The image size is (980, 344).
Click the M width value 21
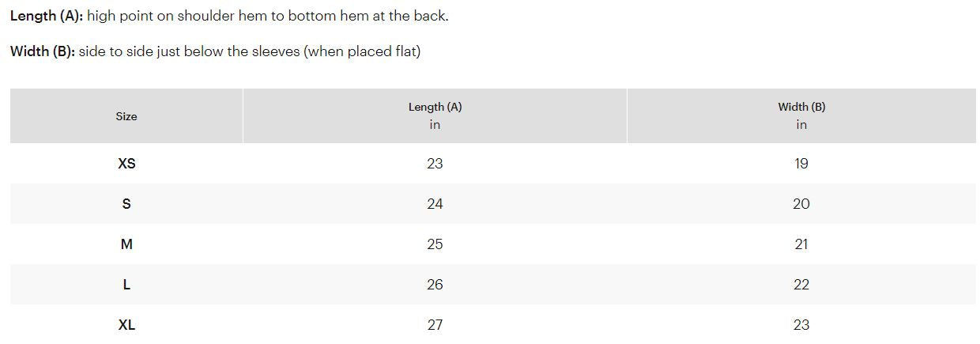801,244
